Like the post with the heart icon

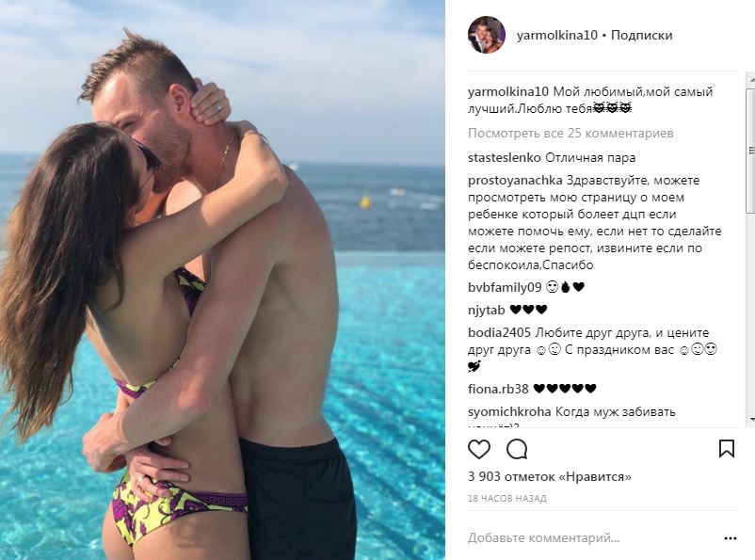coord(479,449)
